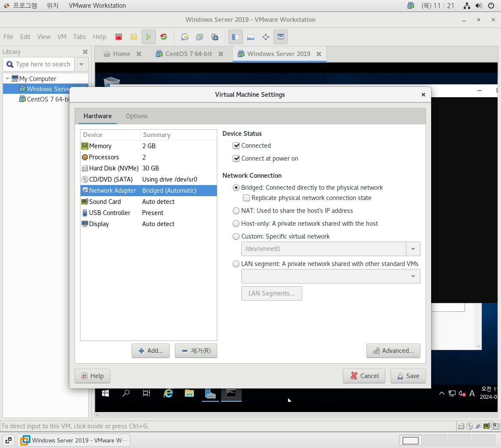The height and width of the screenshot is (448, 501).
Task: Enable Replicate physical network connection state
Action: point(246,198)
